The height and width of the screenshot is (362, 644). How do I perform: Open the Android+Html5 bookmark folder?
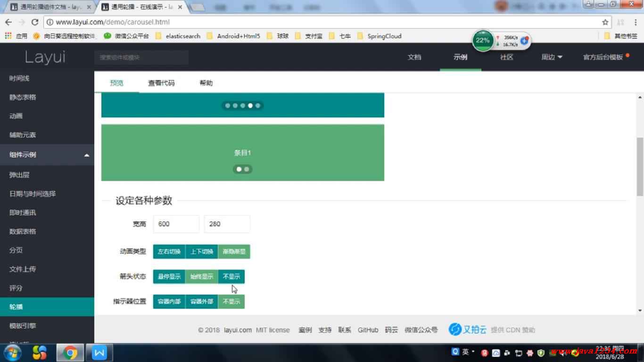(x=233, y=36)
